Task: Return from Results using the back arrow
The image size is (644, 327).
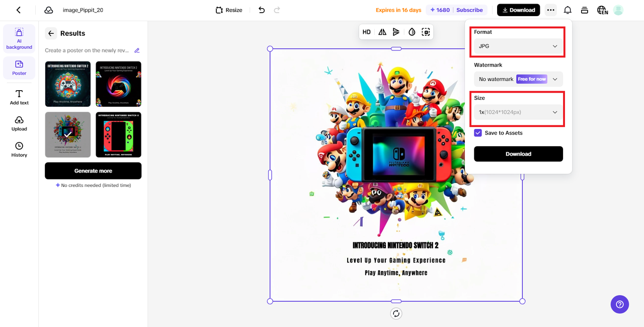Action: coord(51,33)
